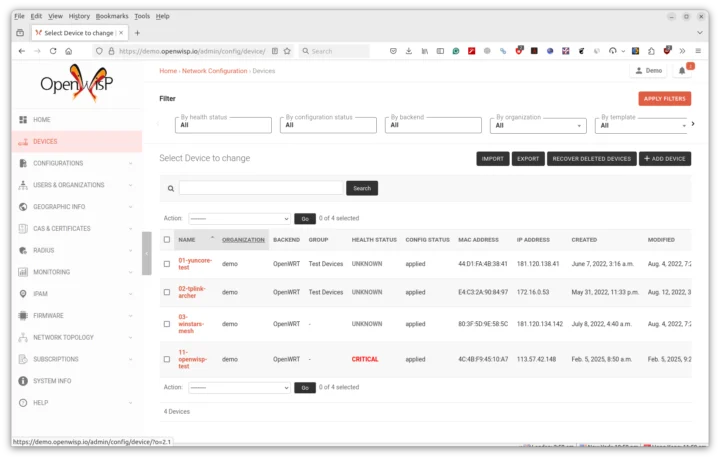Click the Home icon in sidebar
720x459 pixels.
(22, 120)
